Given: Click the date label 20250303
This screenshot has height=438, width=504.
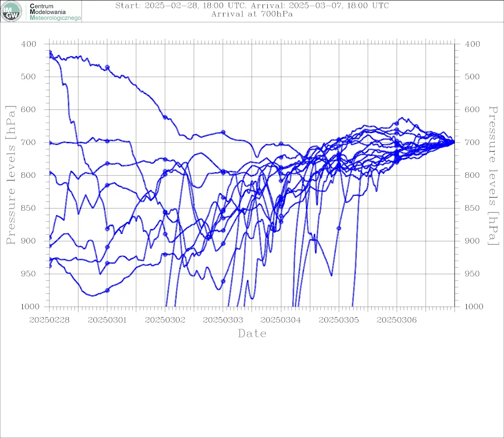Looking at the screenshot, I should (223, 320).
